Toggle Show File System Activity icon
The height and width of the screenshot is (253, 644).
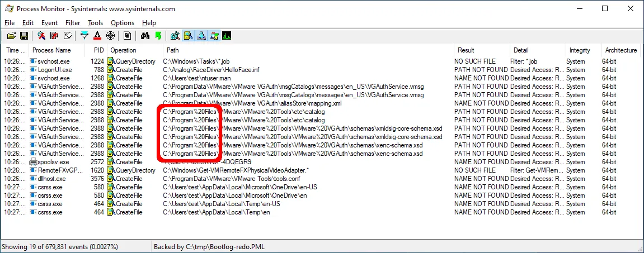[x=188, y=36]
